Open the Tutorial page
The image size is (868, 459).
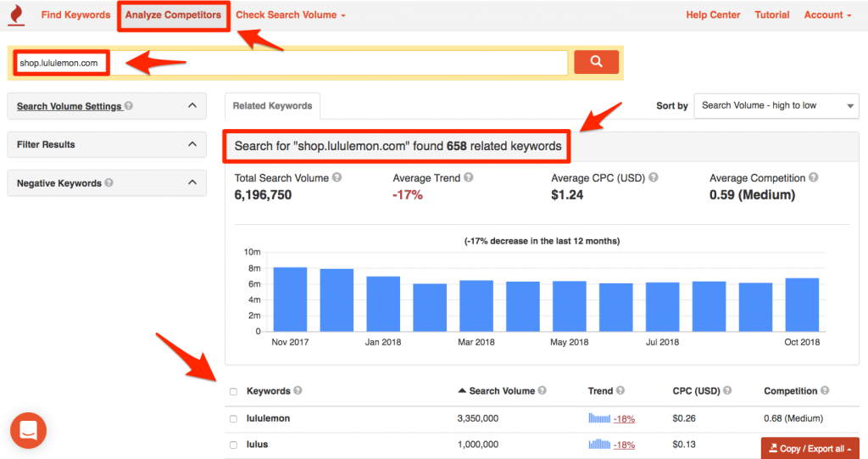771,15
